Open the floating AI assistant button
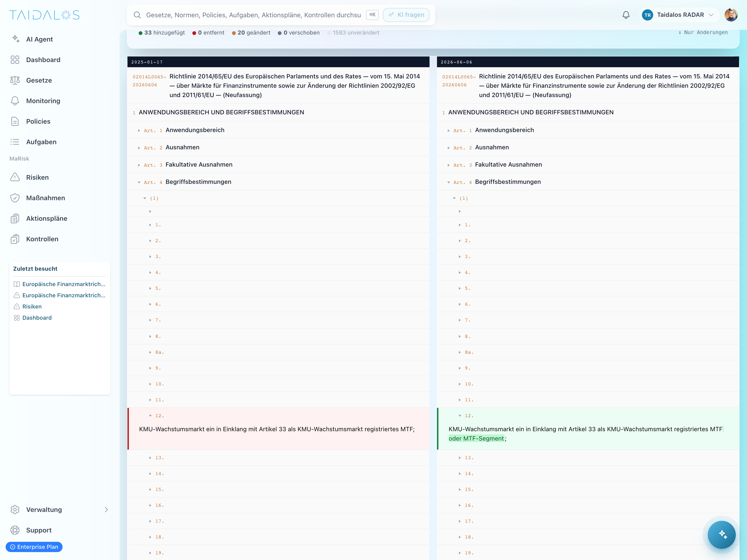This screenshot has width=747, height=560. pyautogui.click(x=722, y=535)
